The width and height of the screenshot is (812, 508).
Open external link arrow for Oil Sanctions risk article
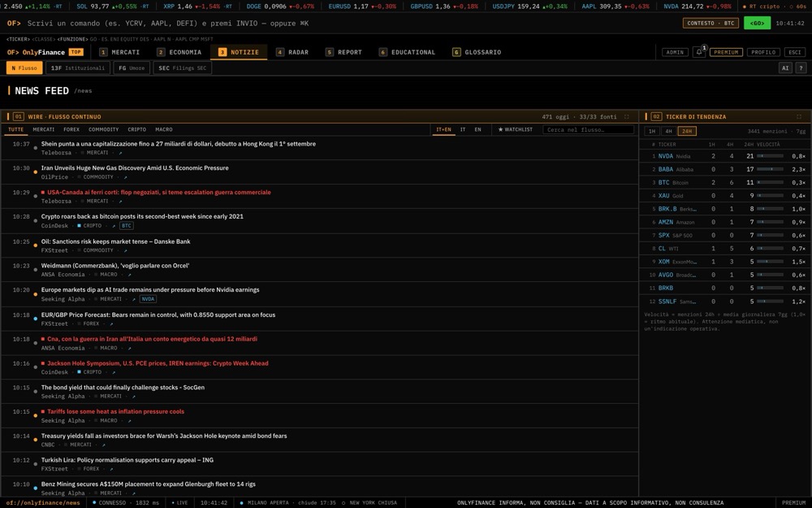(125, 250)
